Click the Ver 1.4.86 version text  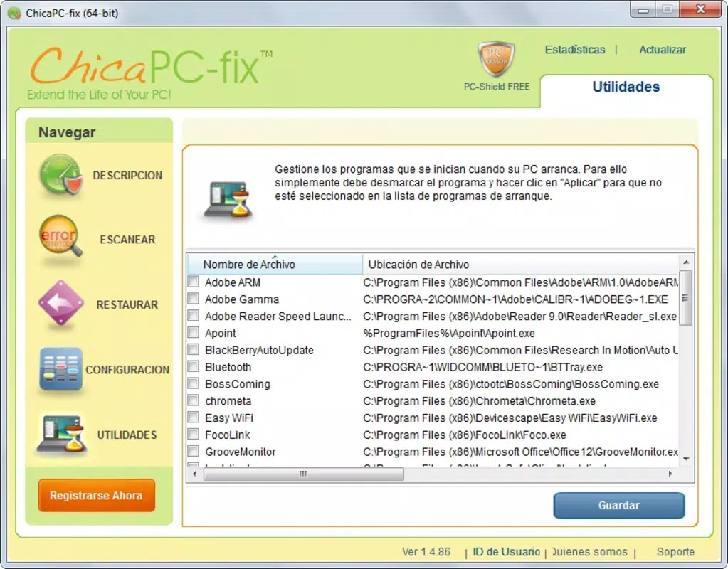pos(426,552)
